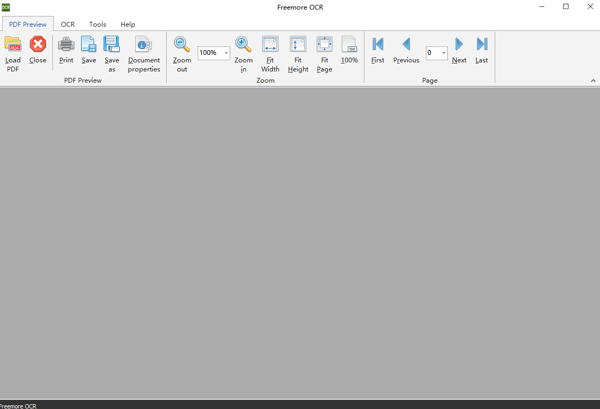Click the Save as icon
Viewport: 600px width, 409px height.
pyautogui.click(x=112, y=45)
